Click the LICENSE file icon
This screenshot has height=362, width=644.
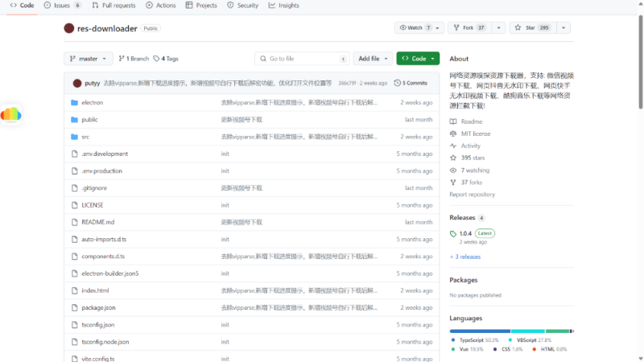74,205
